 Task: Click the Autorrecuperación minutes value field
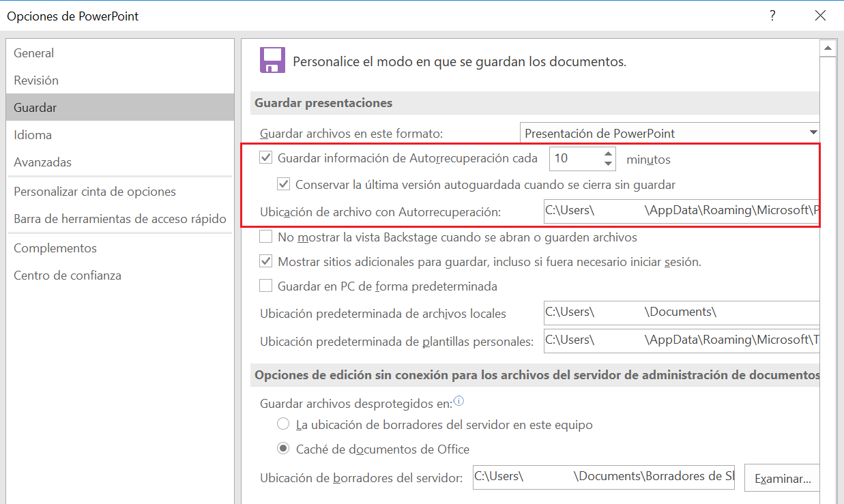pos(575,159)
